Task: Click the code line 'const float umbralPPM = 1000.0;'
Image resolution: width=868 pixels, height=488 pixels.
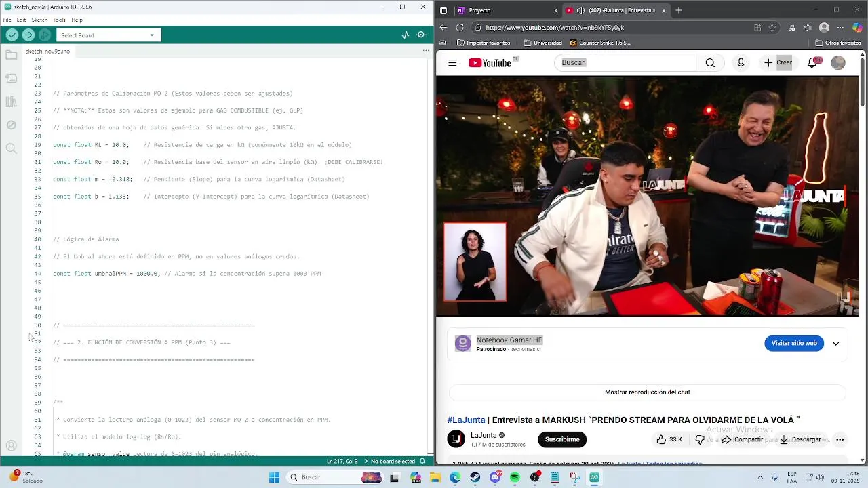Action: [x=106, y=274]
